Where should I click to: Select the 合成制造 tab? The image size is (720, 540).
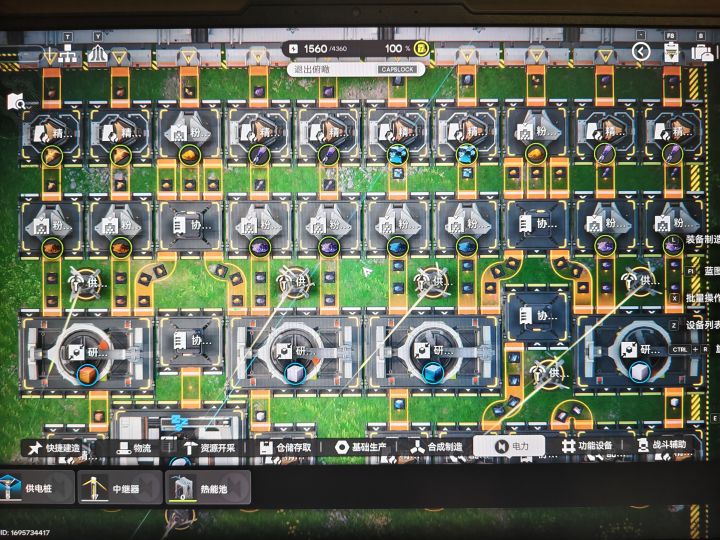click(436, 447)
